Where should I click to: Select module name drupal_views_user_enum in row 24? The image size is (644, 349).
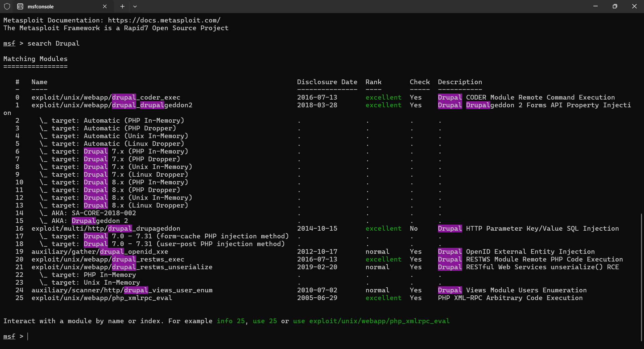122,290
